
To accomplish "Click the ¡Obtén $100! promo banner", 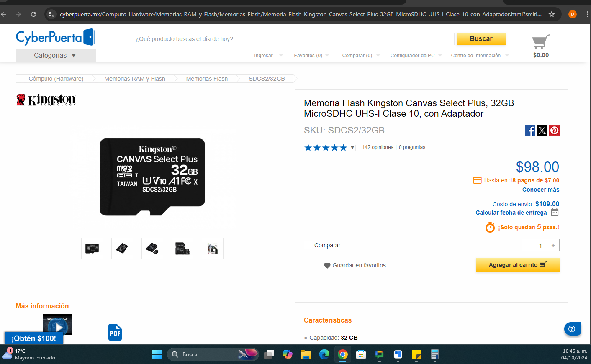I will tap(34, 338).
